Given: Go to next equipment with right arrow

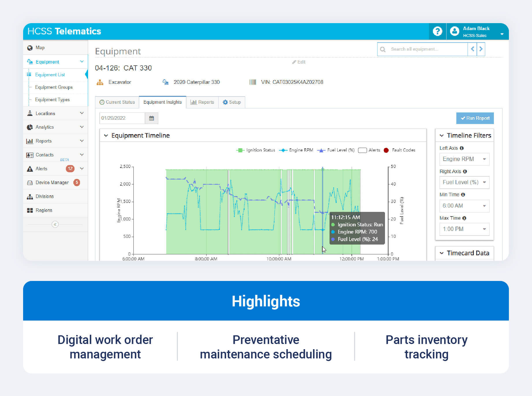Looking at the screenshot, I should coord(481,49).
